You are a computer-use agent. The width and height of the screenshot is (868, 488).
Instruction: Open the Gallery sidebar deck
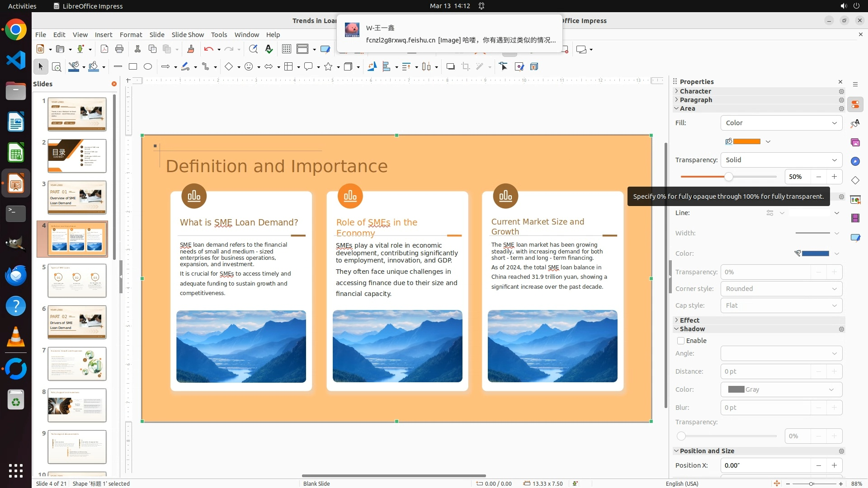tap(855, 142)
